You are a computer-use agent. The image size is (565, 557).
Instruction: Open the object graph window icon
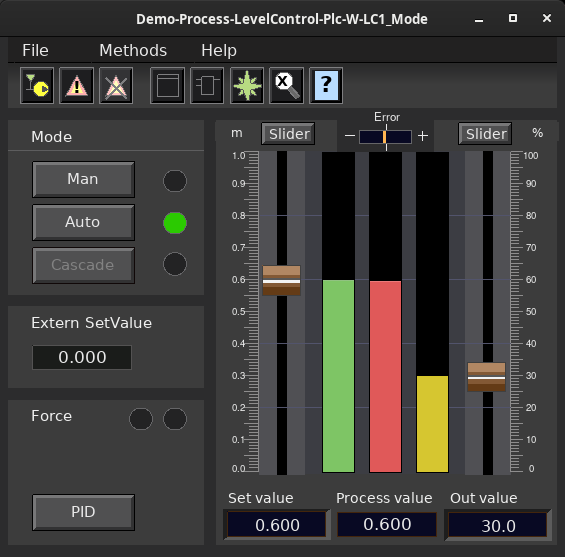coord(168,85)
